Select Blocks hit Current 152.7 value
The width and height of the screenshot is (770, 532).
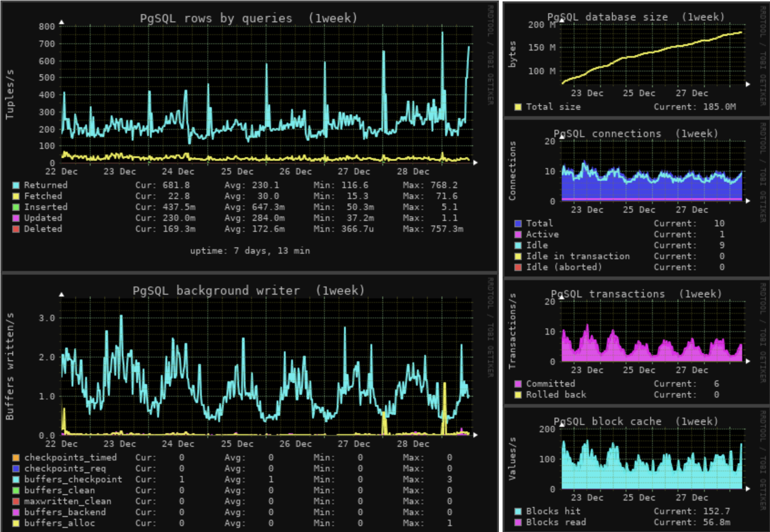pyautogui.click(x=717, y=512)
